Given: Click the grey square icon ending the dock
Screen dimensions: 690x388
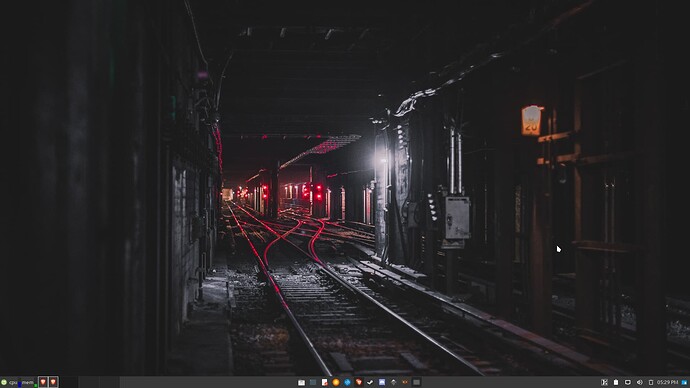Looking at the screenshot, I should [416, 382].
